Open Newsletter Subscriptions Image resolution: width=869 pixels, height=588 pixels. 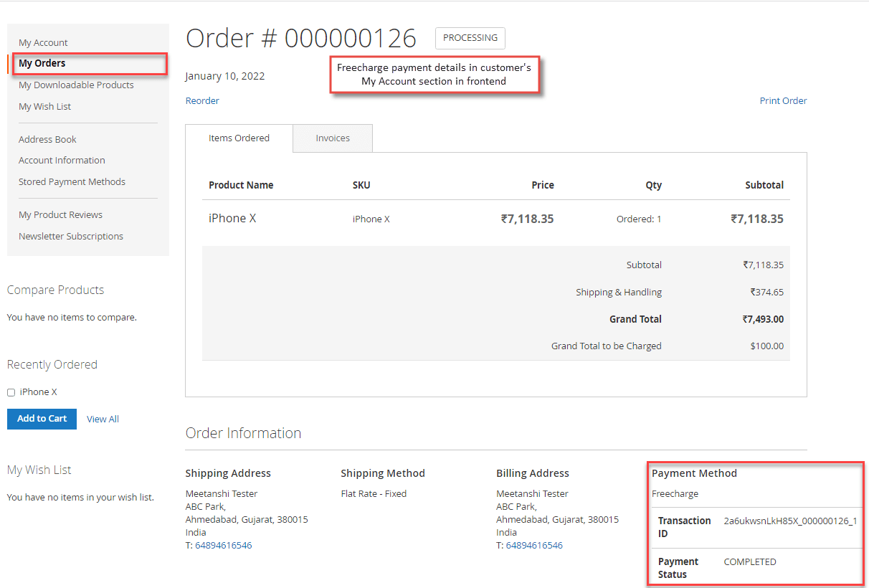click(x=71, y=236)
